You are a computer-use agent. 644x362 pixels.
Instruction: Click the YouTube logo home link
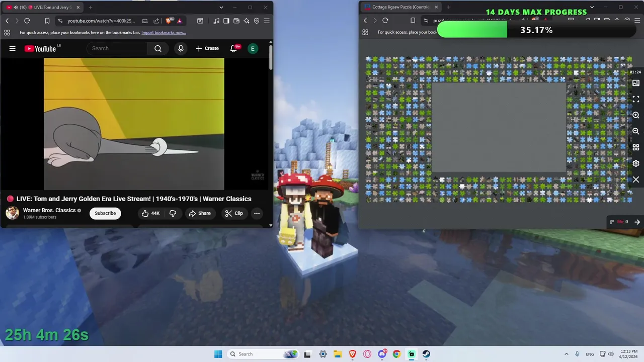(41, 48)
